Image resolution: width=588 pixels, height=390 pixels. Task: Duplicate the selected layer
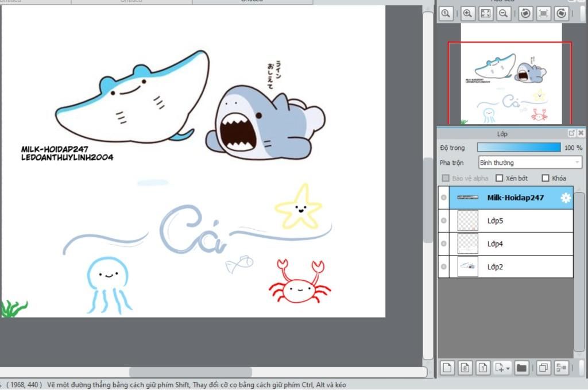543,368
